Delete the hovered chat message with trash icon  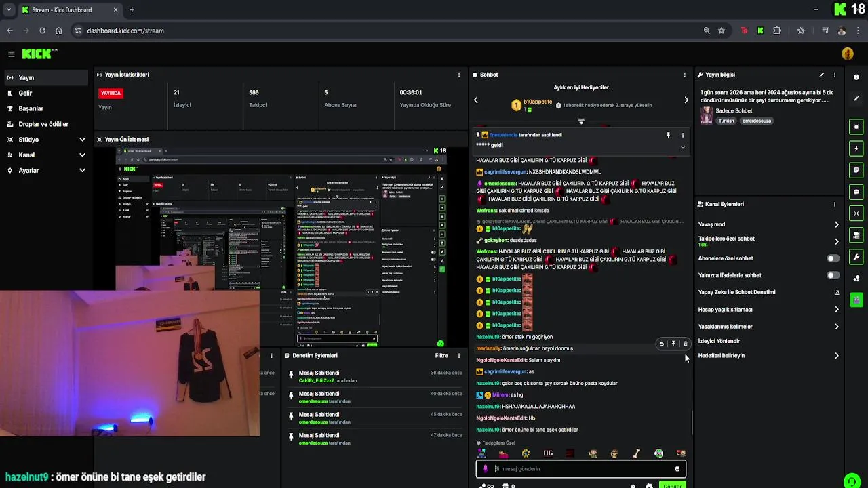tap(685, 344)
